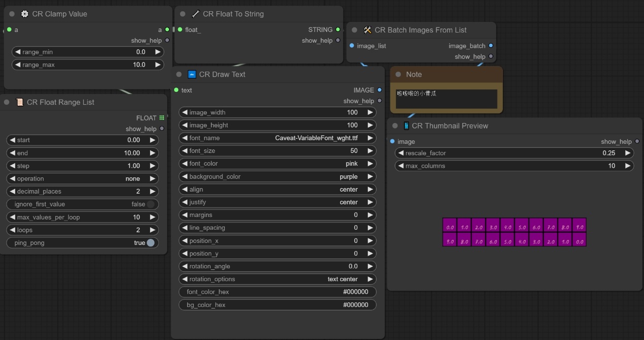
Task: Open the rotation_options selection list
Action: [x=278, y=279]
